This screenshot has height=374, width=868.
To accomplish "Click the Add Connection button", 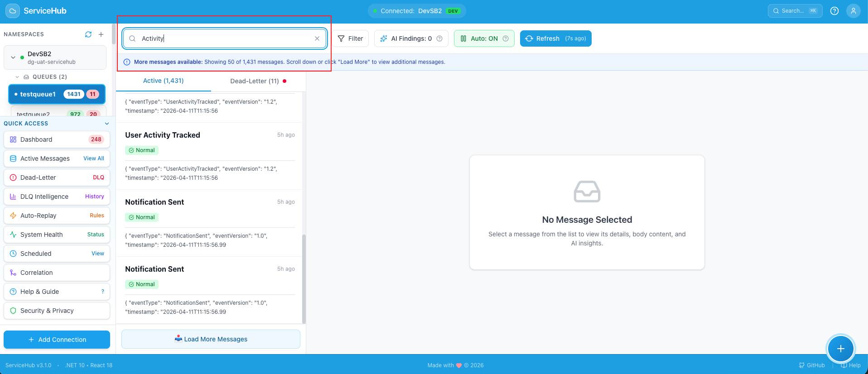I will click(57, 340).
